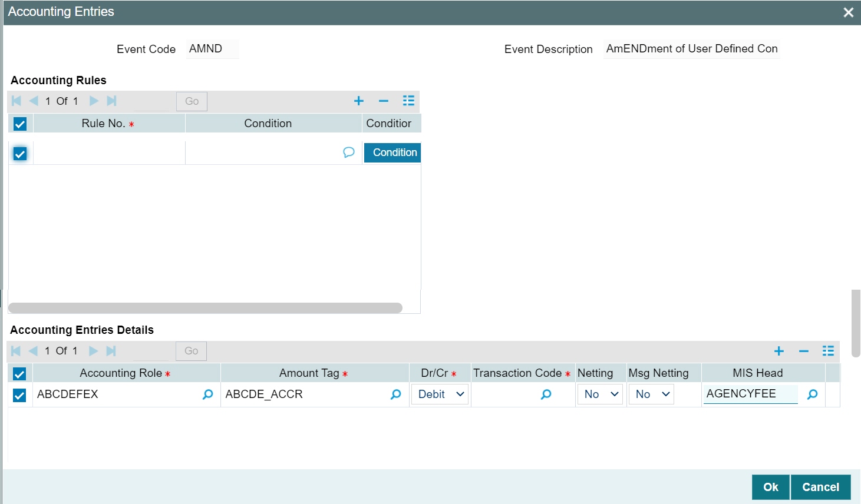Click page number field in Accounting Rules
Viewport: 861px width, 504px height.
coord(151,101)
